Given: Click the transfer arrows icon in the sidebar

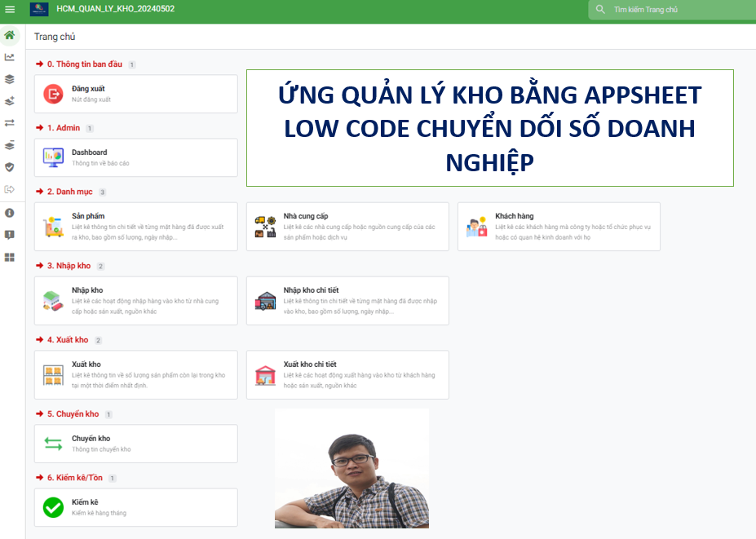Looking at the screenshot, I should pyautogui.click(x=10, y=123).
